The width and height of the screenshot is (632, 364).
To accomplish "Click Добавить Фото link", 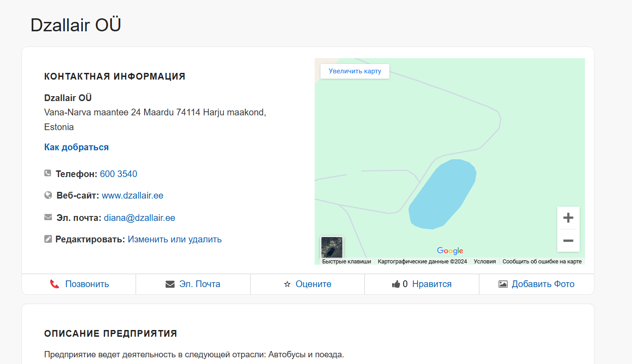I will [x=543, y=284].
